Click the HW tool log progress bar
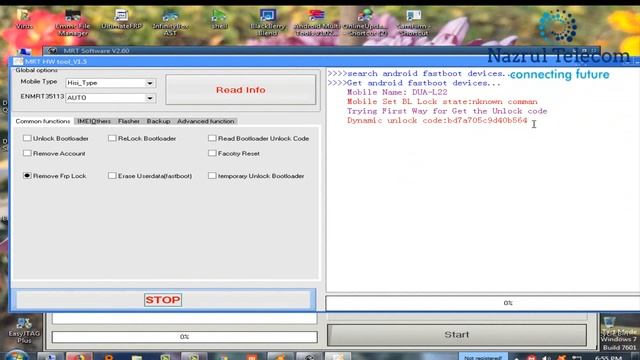The image size is (640, 360). tap(483, 303)
